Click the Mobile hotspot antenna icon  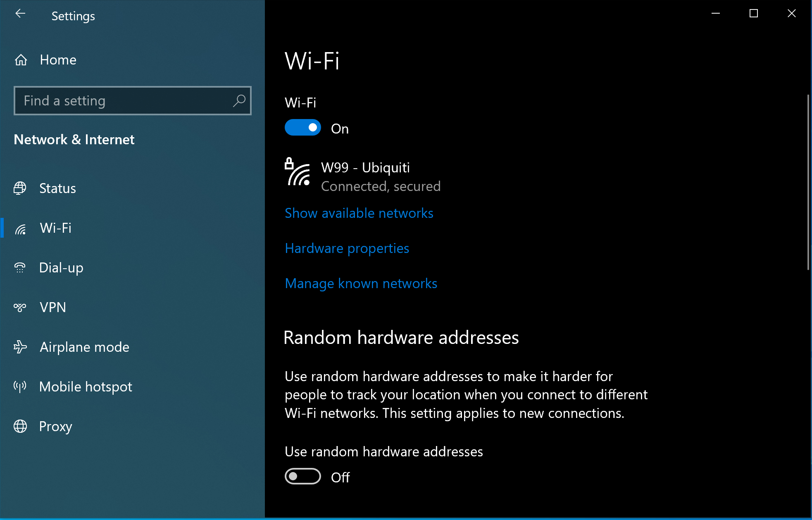20,386
